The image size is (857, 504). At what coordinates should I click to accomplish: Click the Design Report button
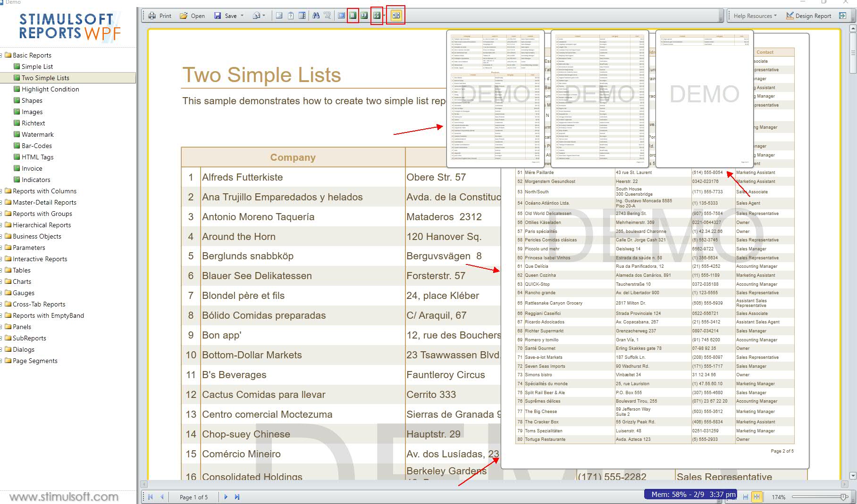[x=809, y=16]
